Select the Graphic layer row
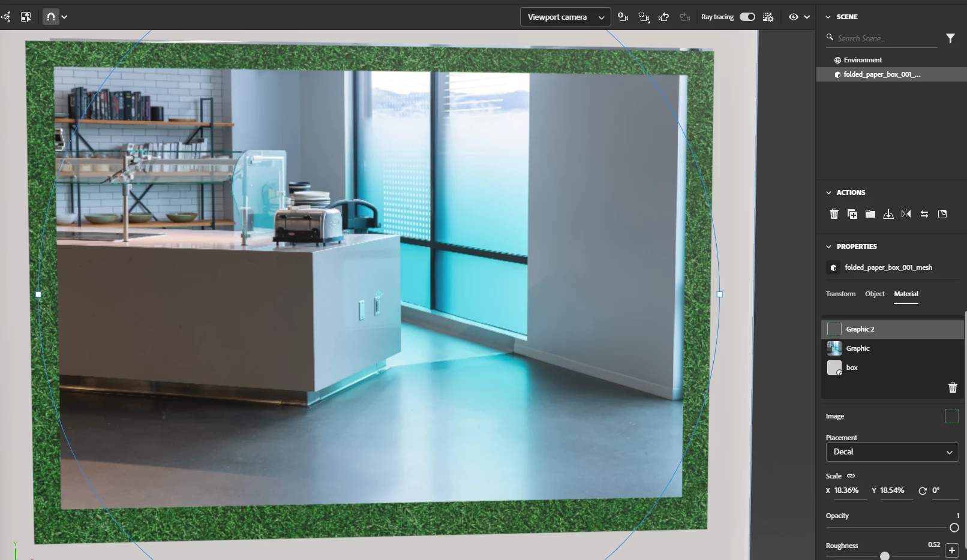 892,348
